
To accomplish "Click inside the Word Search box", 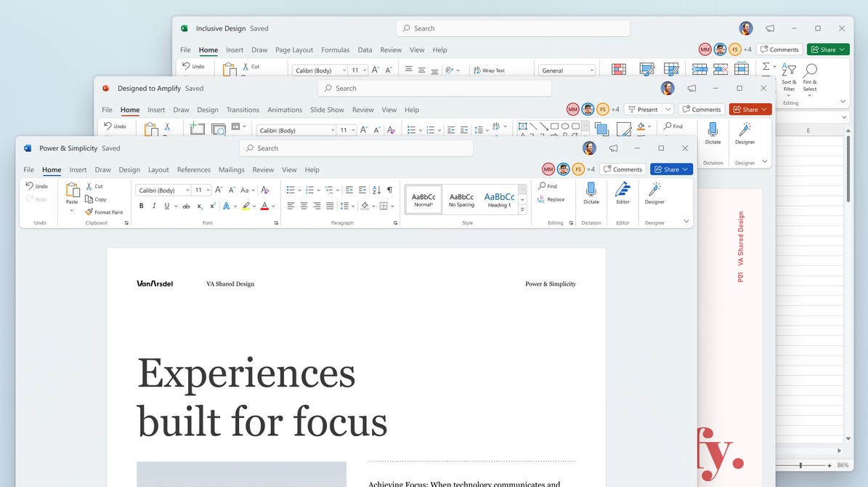I will [x=356, y=148].
